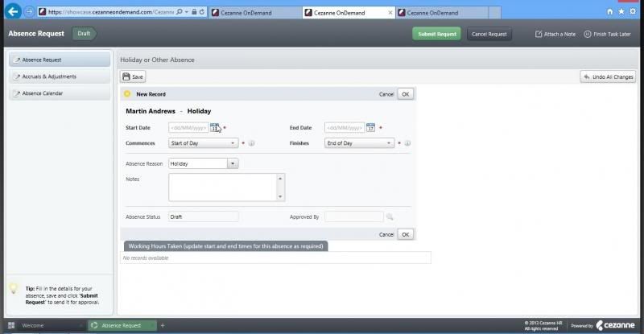Click the browser back arrow button
This screenshot has width=644, height=334.
click(x=13, y=11)
